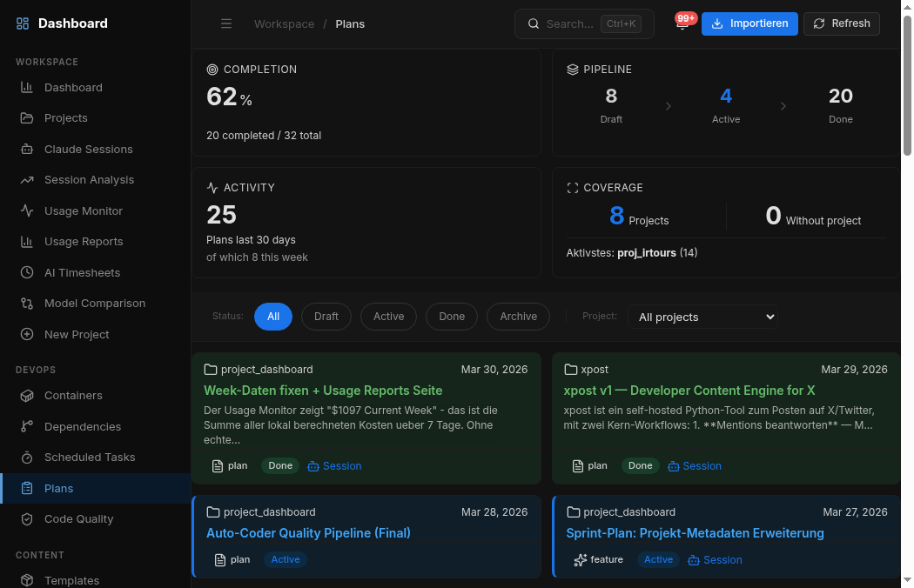914x588 pixels.
Task: Click the Importieren button
Action: coord(749,23)
